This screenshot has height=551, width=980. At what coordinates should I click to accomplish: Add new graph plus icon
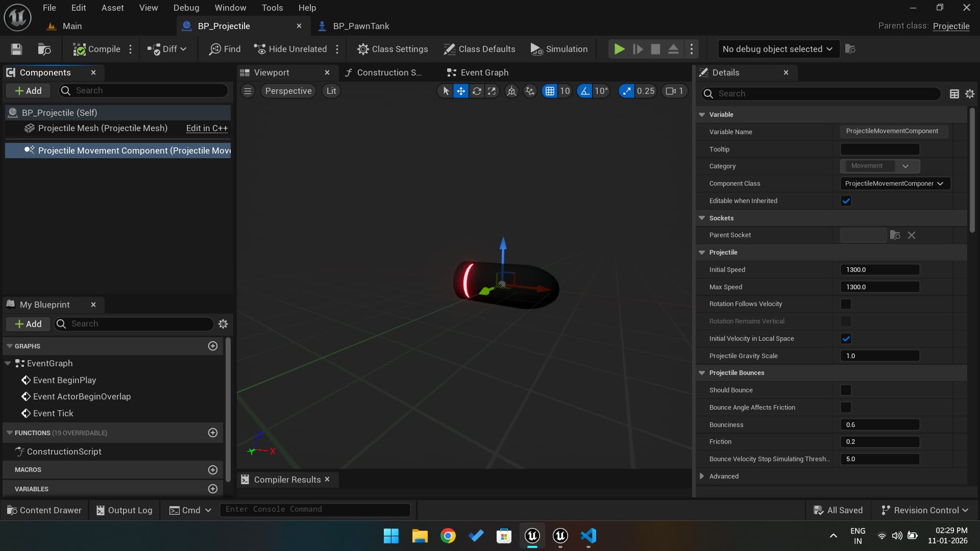(213, 346)
